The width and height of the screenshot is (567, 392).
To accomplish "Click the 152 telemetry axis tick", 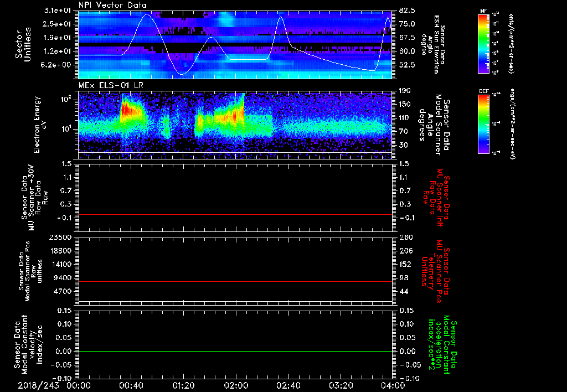I will point(406,264).
